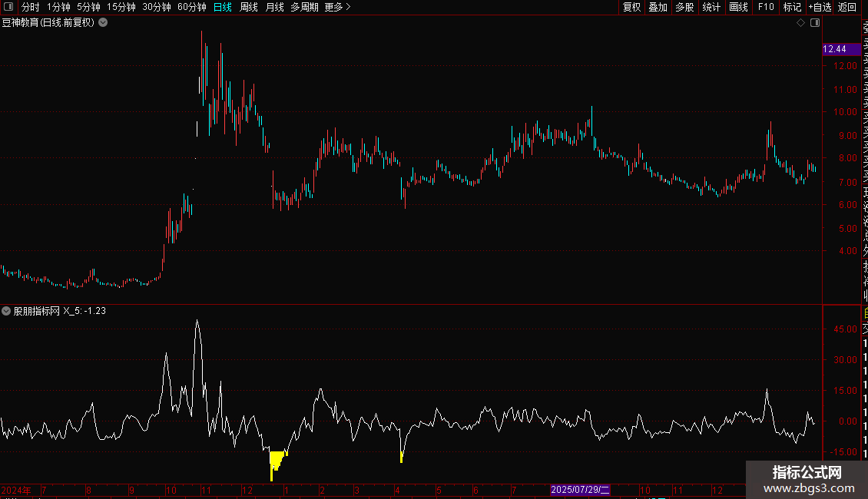Screen dimensions: 868x499
Task: Select the 15分钟 period tab
Action: point(121,7)
